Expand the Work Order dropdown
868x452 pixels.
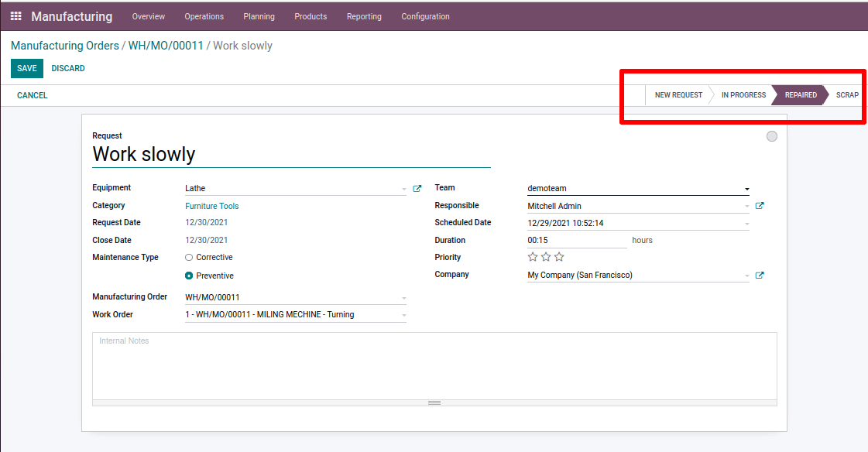pos(403,315)
